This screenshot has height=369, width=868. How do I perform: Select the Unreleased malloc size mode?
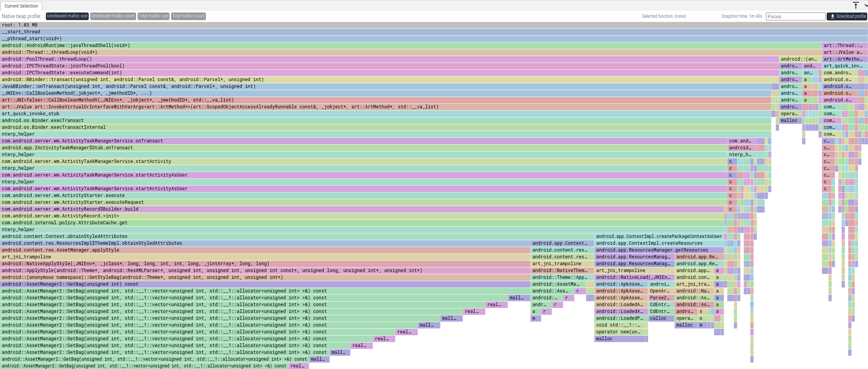[67, 16]
